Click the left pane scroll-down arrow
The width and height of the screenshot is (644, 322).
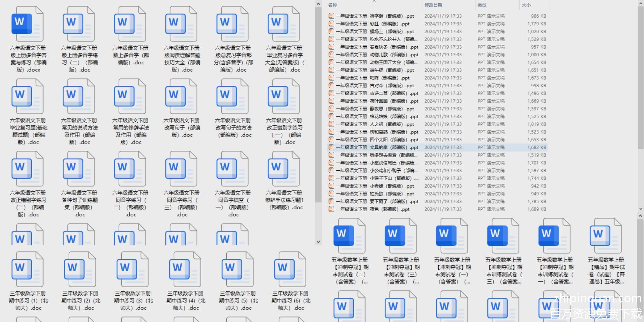click(318, 241)
